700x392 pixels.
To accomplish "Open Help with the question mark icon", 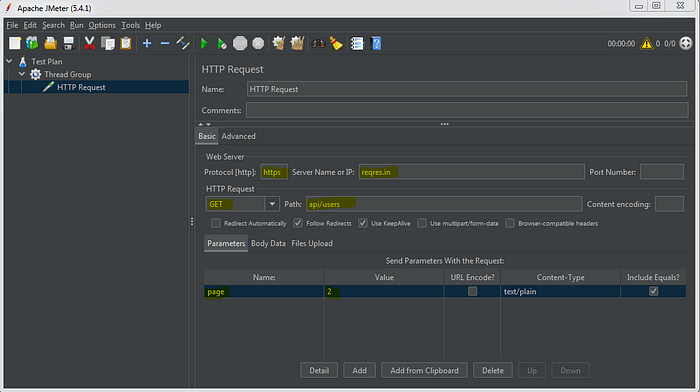I will coord(376,43).
